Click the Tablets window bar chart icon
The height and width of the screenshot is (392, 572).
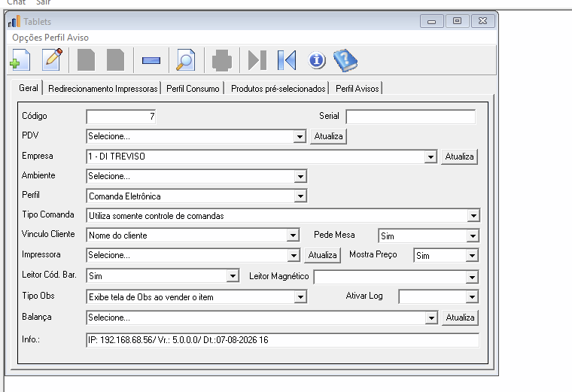click(14, 22)
